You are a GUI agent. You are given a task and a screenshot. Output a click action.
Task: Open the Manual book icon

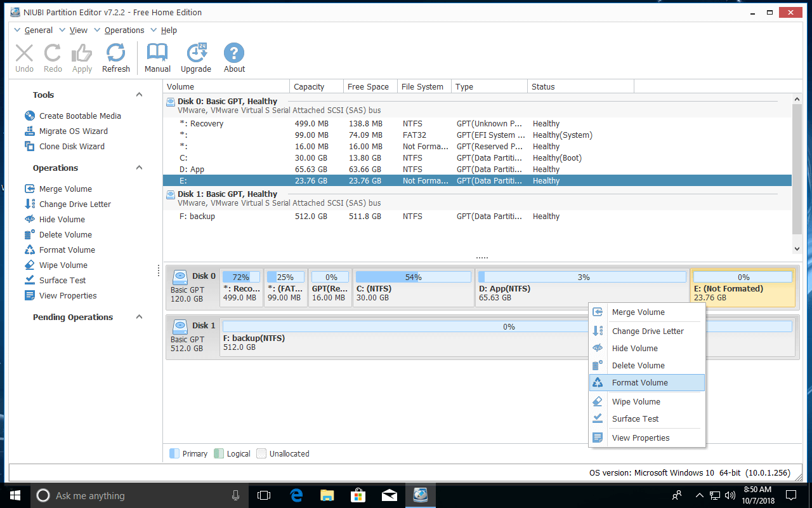157,53
